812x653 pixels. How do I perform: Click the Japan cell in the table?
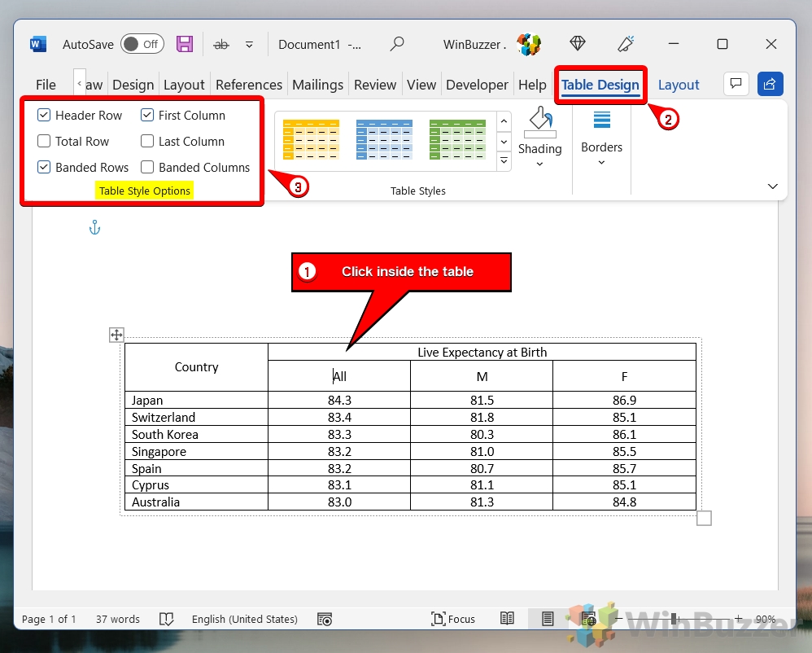tap(196, 400)
